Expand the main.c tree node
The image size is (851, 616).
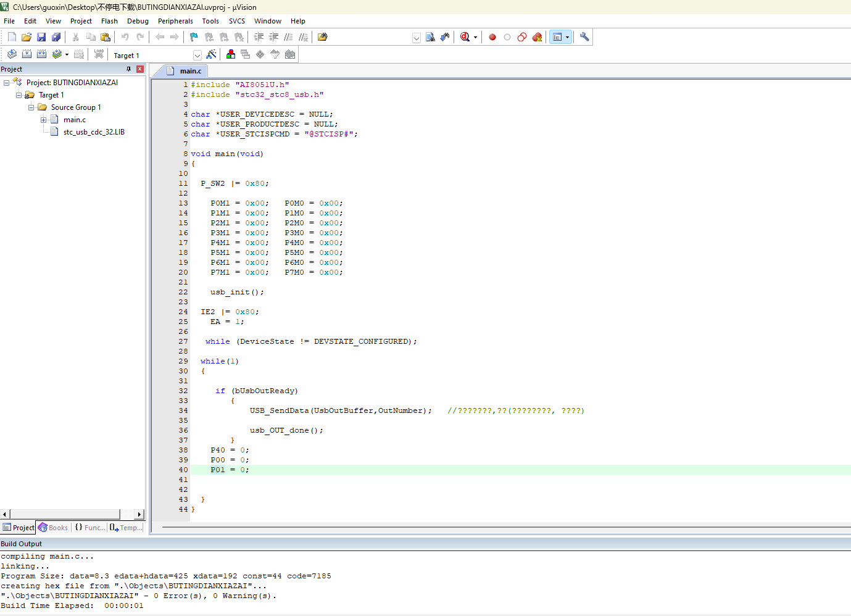[44, 120]
